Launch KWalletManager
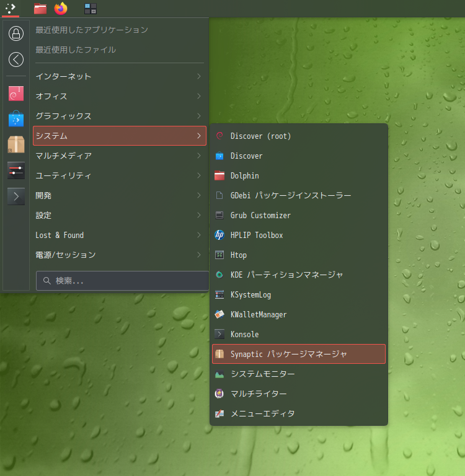465x476 pixels. pyautogui.click(x=299, y=314)
